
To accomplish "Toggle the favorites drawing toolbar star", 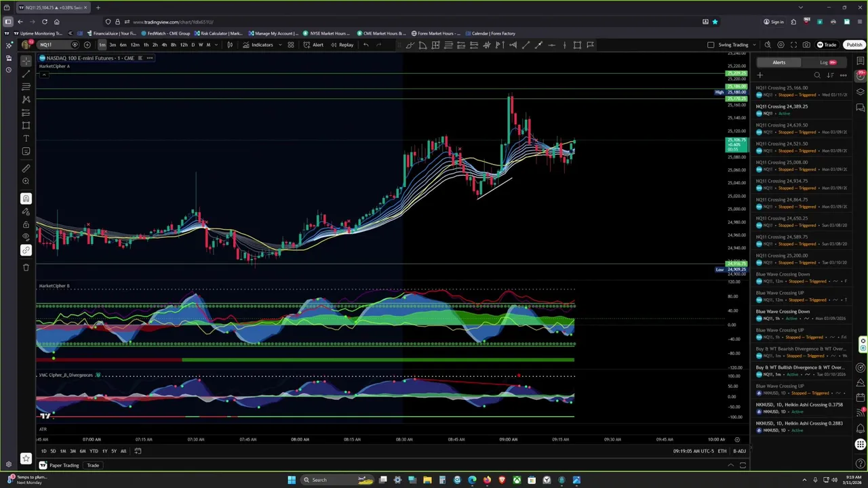I will coord(26,459).
